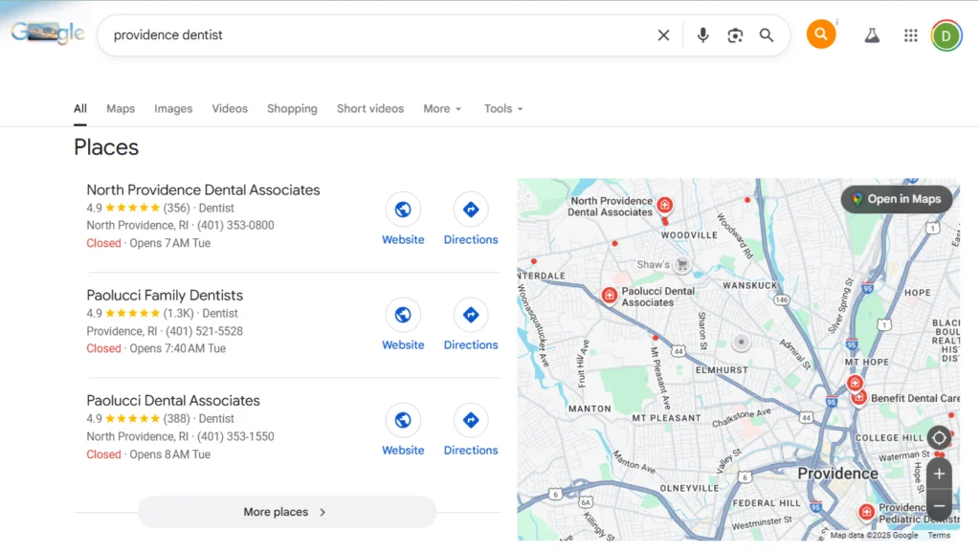Expand the More results dropdown
The height and width of the screenshot is (553, 980).
(442, 108)
